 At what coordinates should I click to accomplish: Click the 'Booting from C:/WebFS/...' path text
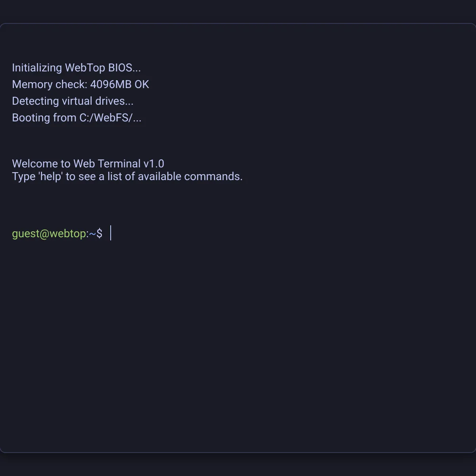tap(77, 117)
